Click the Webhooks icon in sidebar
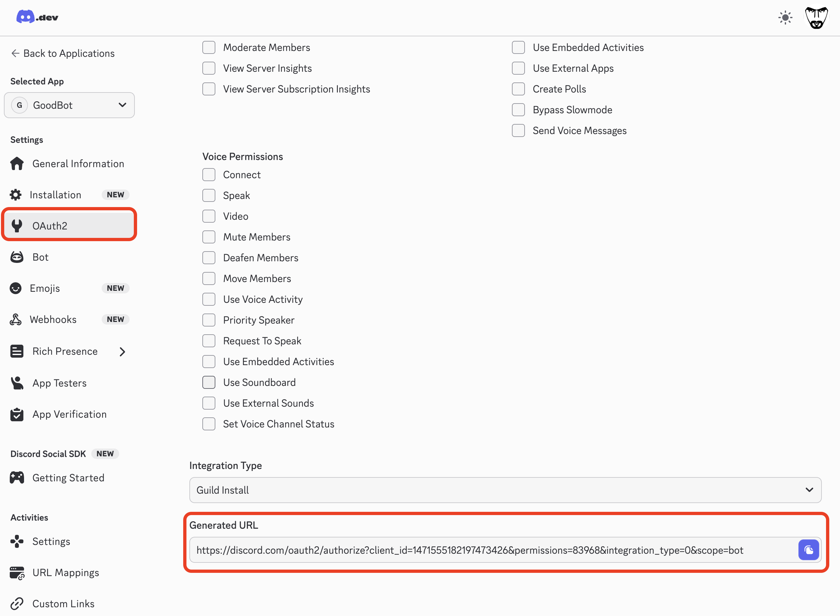 pyautogui.click(x=17, y=319)
